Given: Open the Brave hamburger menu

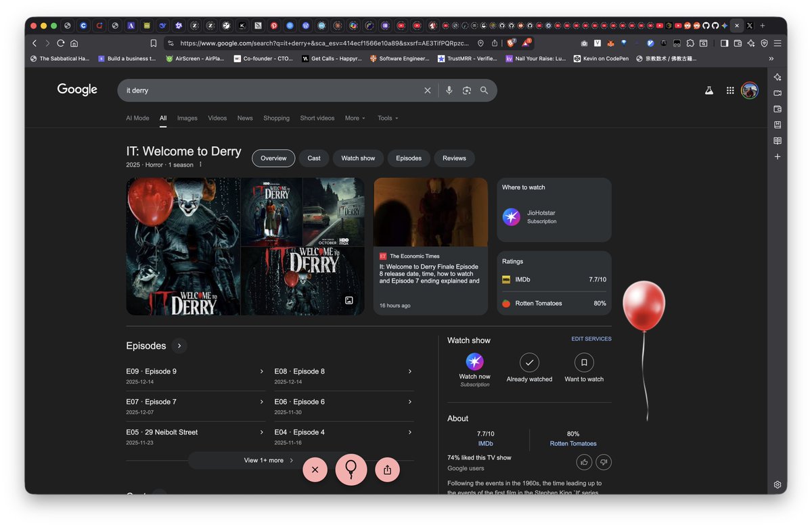Looking at the screenshot, I should click(777, 43).
